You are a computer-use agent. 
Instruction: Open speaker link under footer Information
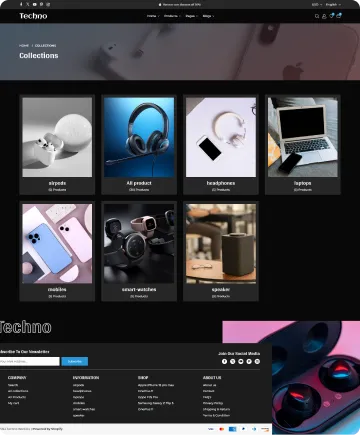tap(78, 415)
